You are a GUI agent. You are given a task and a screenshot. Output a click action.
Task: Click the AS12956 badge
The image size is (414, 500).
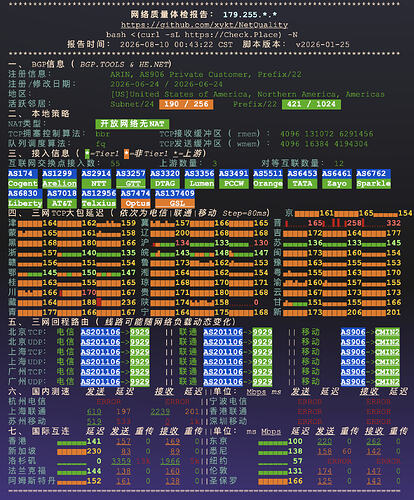pyautogui.click(x=99, y=193)
